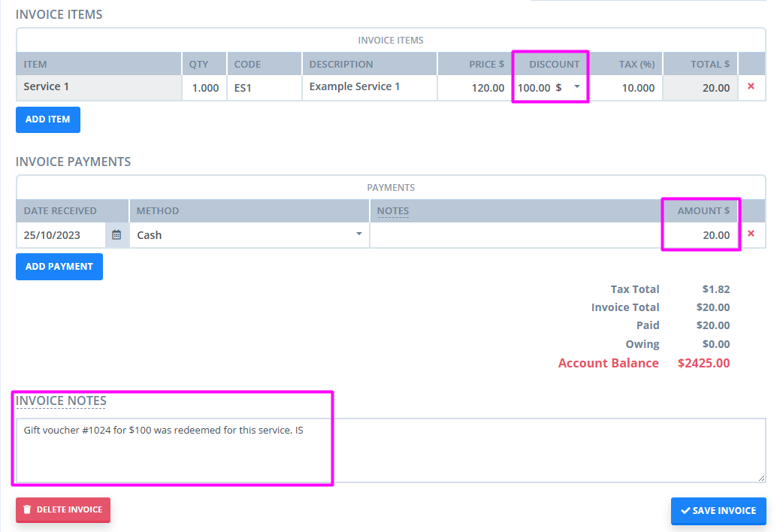Edit the payment amount 20.00
This screenshot has height=532, width=780.
(x=700, y=234)
